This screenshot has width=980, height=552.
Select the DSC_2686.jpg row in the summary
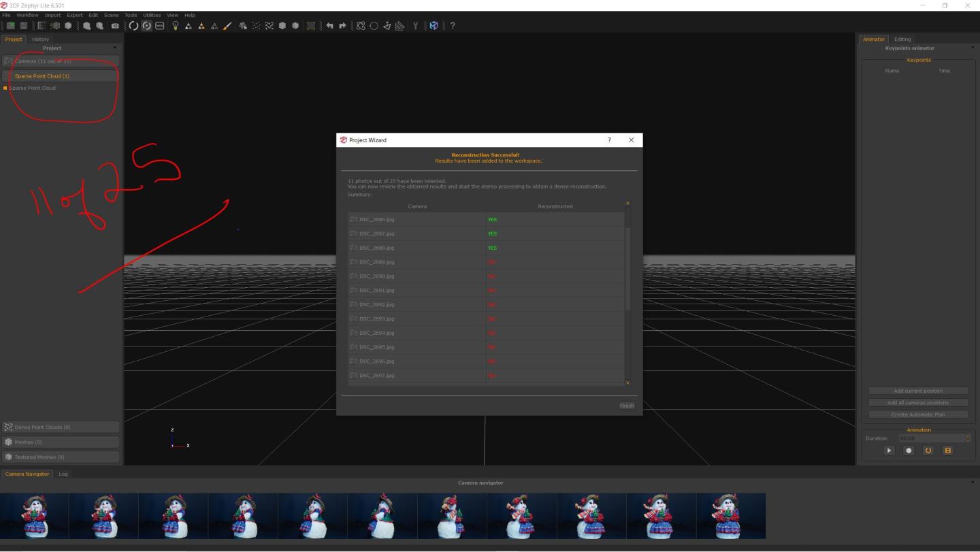(x=486, y=219)
